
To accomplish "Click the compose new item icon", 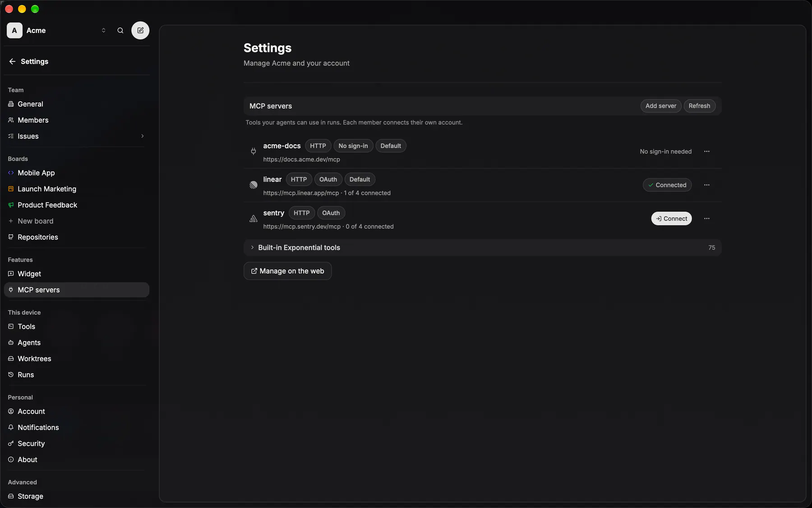I will point(140,30).
